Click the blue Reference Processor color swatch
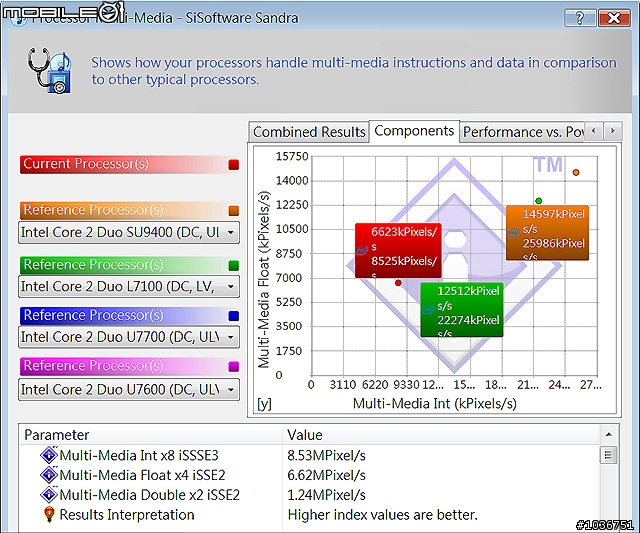This screenshot has height=533, width=640. coord(233,316)
